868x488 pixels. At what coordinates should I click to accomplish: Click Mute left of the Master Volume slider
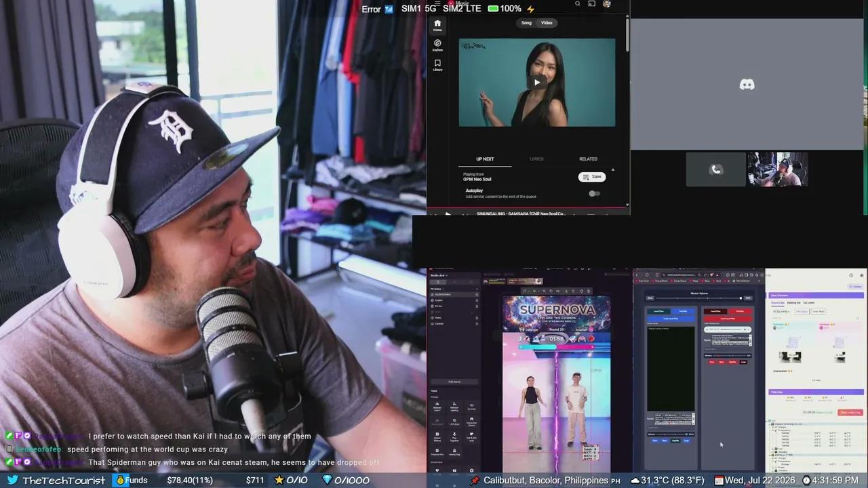point(650,298)
